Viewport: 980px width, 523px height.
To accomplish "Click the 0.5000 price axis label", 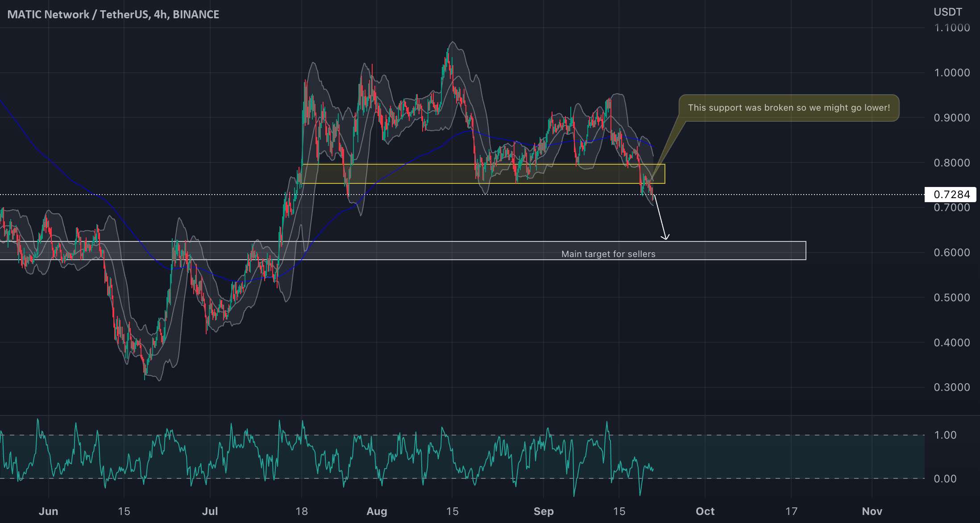I will tap(952, 298).
